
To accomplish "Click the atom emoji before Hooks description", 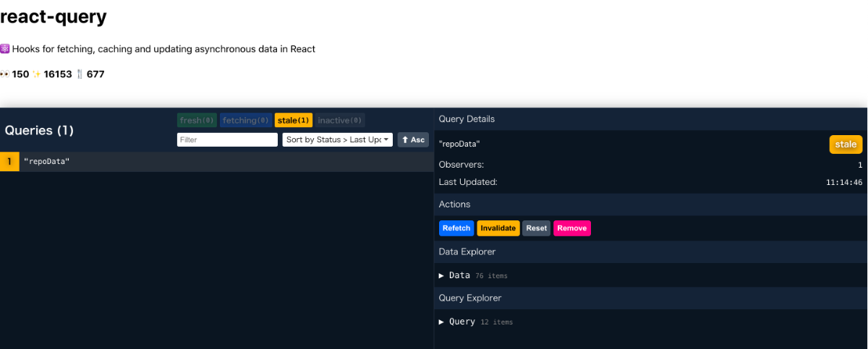I will pos(5,49).
